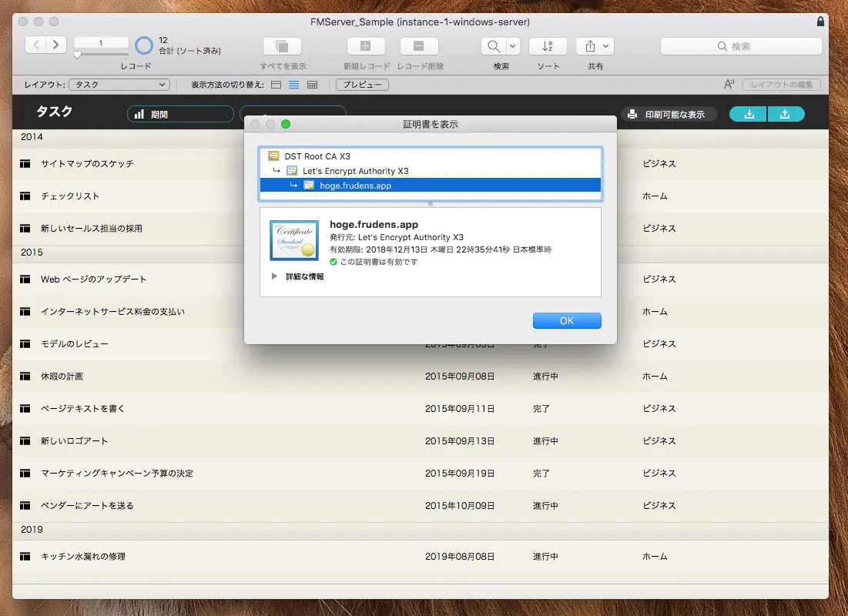Click the lock icon in title bar
The width and height of the screenshot is (848, 616).
[820, 22]
